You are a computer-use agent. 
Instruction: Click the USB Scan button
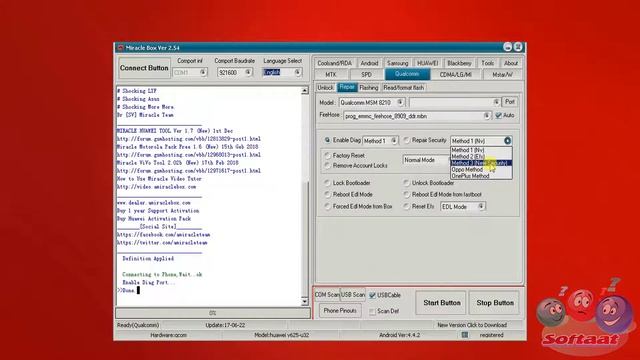353,295
